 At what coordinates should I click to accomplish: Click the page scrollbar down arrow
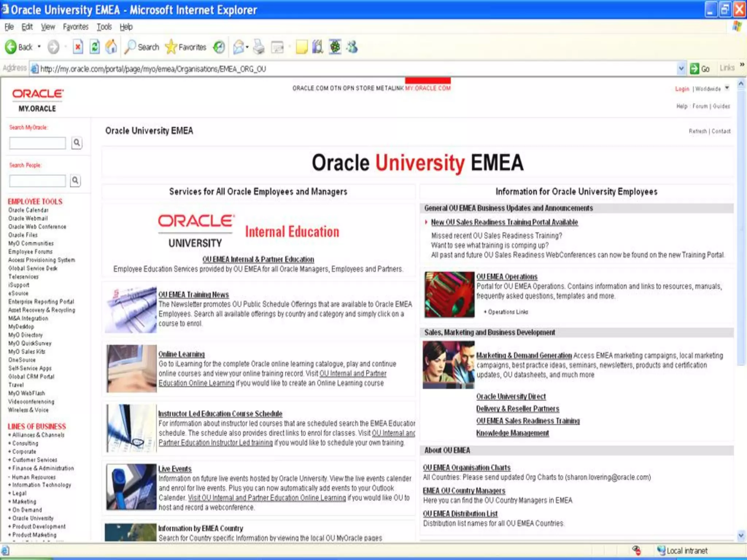(741, 536)
